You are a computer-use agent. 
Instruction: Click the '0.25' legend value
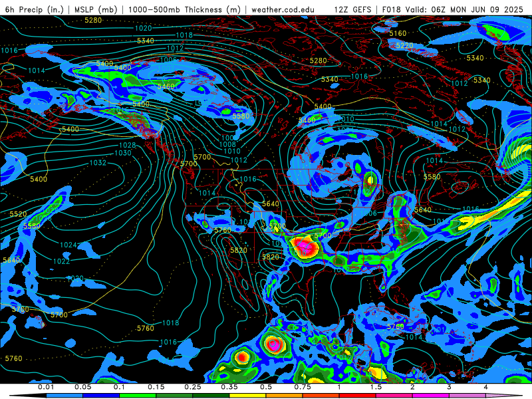[x=193, y=387]
